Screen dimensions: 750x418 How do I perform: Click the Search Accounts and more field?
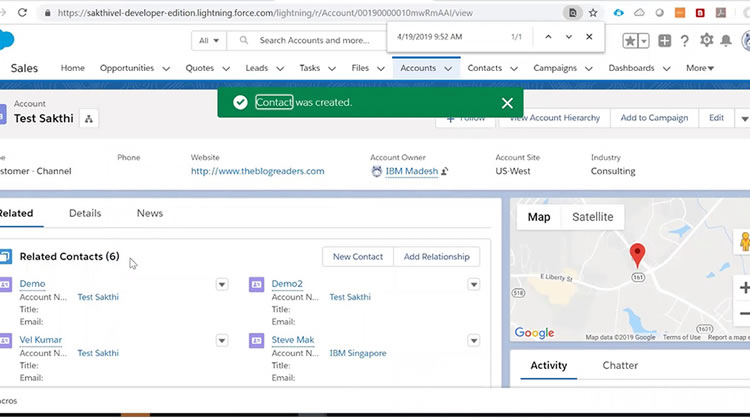pyautogui.click(x=314, y=41)
